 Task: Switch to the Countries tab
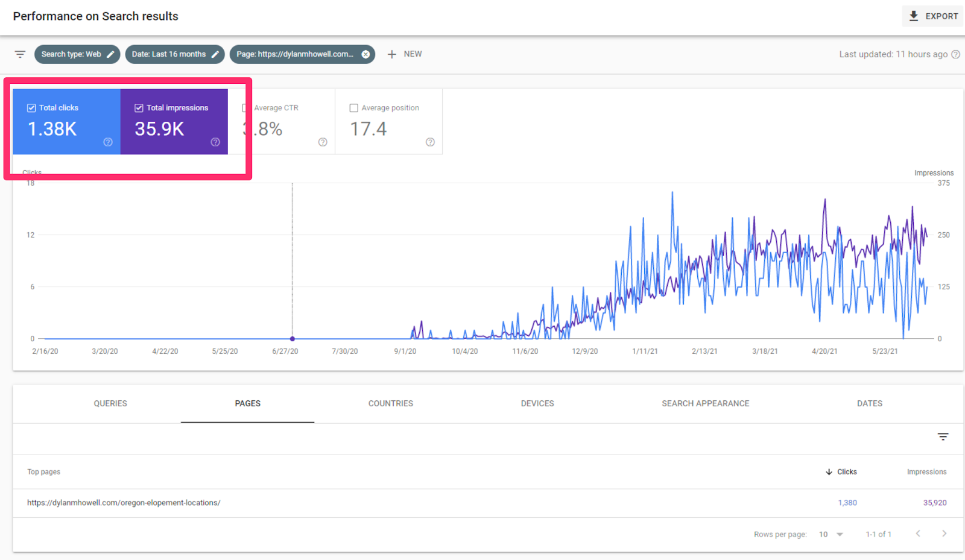391,403
